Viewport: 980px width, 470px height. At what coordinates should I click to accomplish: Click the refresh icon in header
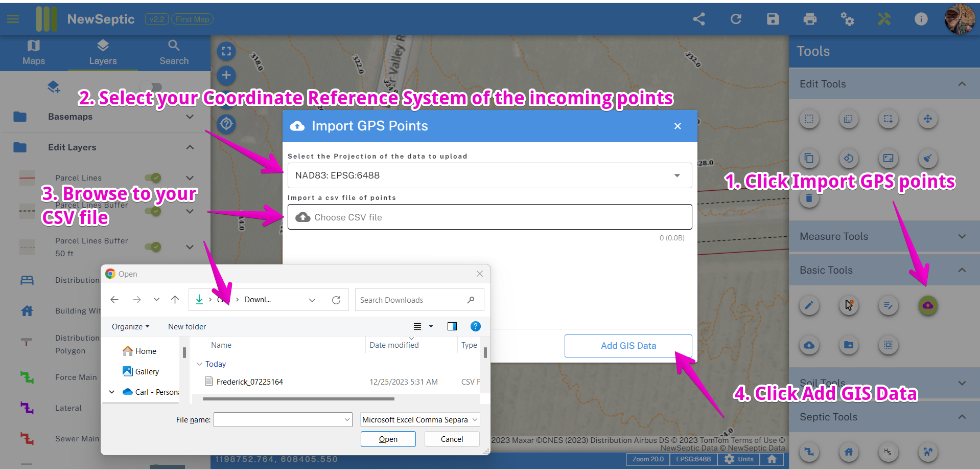click(736, 19)
